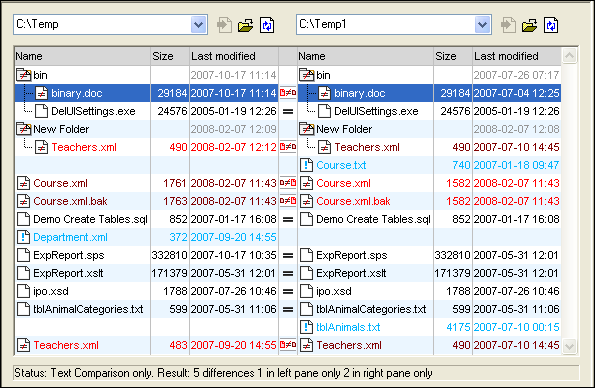Click the refresh icon next to C:\Temp

(x=267, y=25)
